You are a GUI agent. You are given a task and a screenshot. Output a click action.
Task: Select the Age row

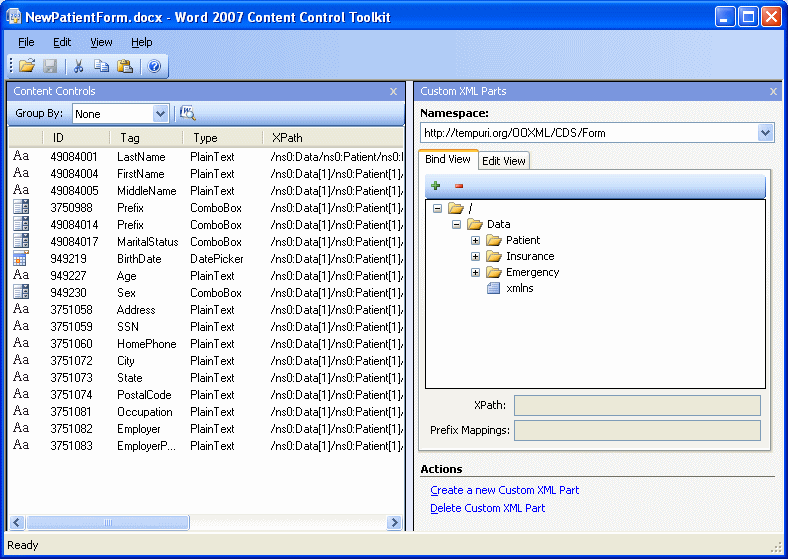[206, 276]
